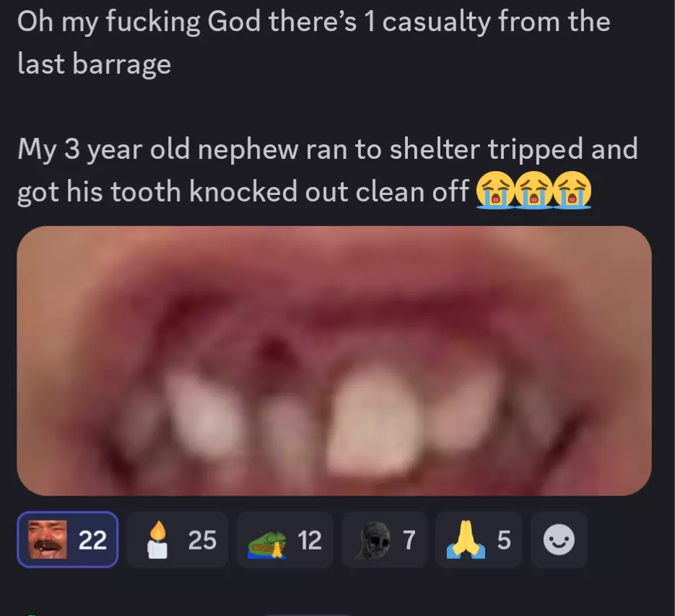Screen dimensions: 675x616
Task: Click the first crying emoji in message
Action: pyautogui.click(x=495, y=190)
